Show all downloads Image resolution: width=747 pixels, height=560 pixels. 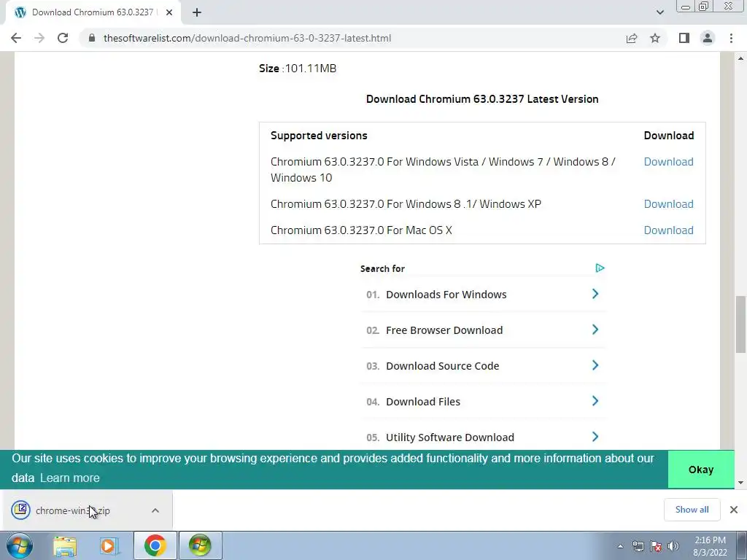point(692,510)
